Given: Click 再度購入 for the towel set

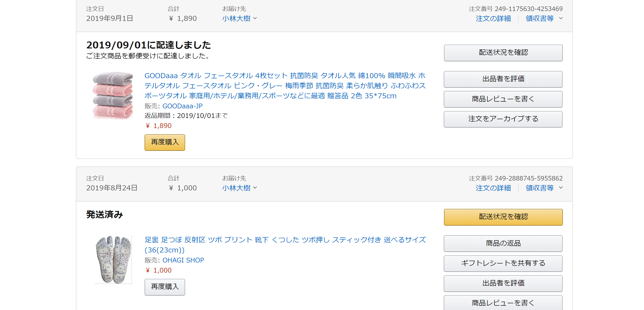Looking at the screenshot, I should 165,142.
